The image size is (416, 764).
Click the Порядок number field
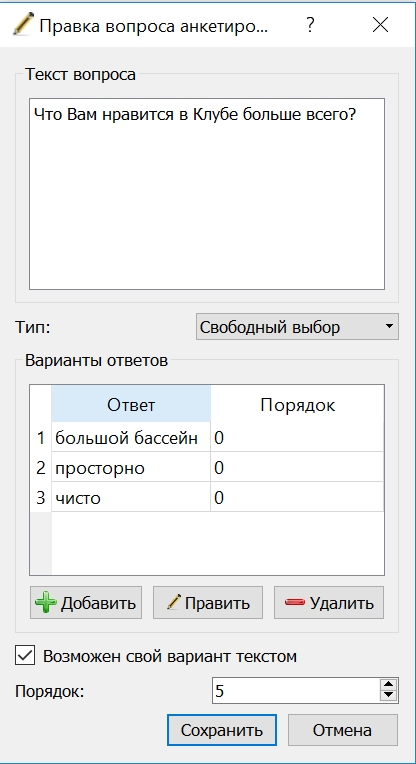296,691
